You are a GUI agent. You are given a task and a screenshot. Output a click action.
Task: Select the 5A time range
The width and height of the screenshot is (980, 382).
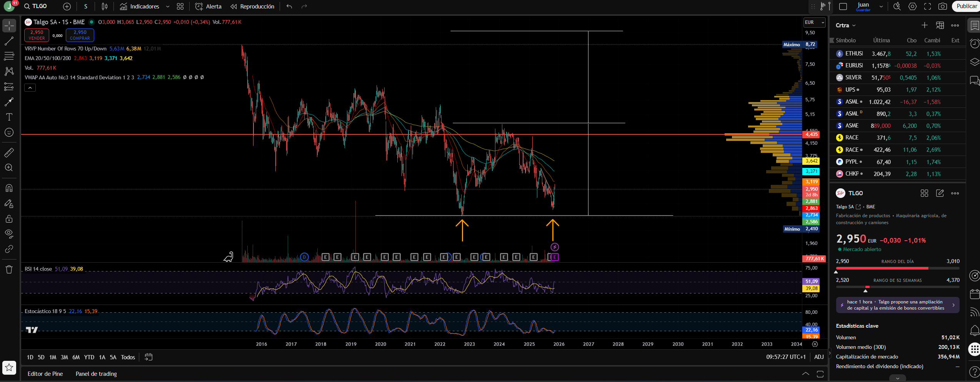pyautogui.click(x=113, y=357)
